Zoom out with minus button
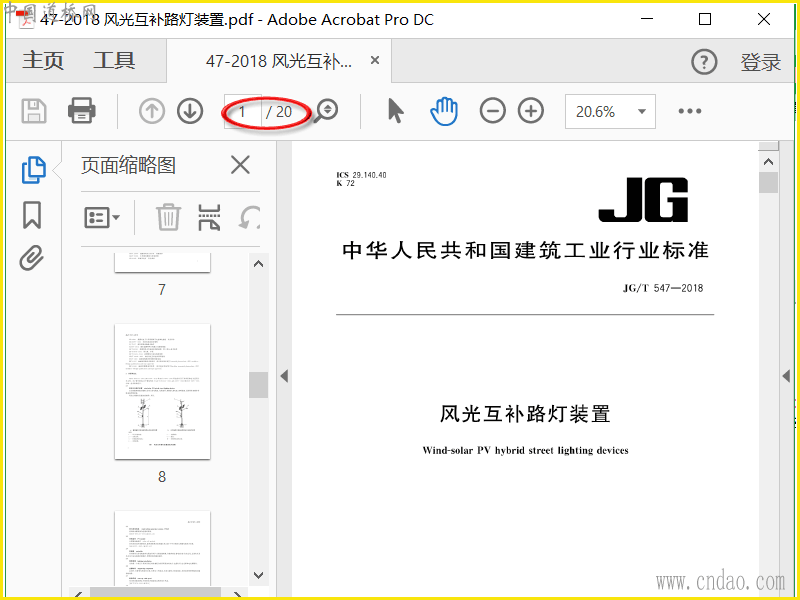800x600 pixels. (x=492, y=111)
